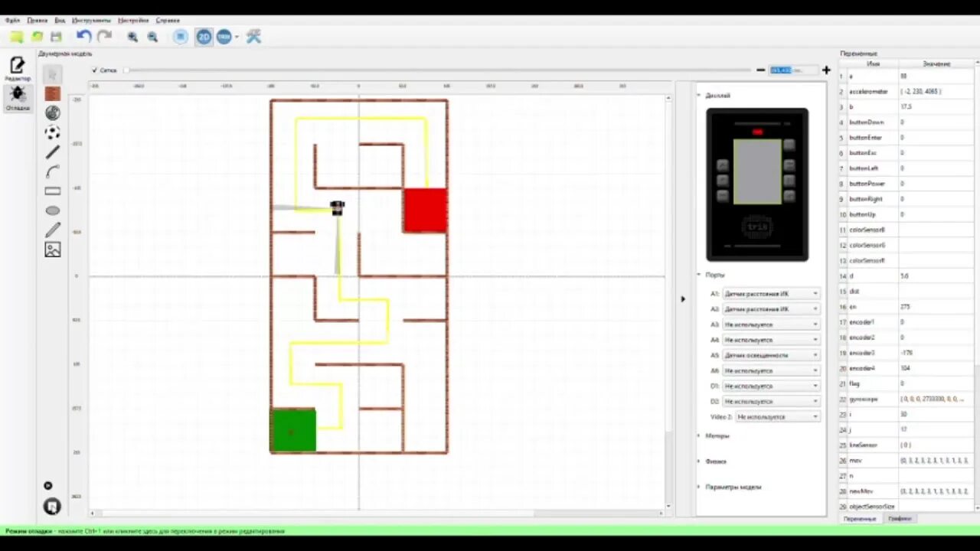This screenshot has height=551, width=980.
Task: Open Вид menu
Action: coord(60,21)
